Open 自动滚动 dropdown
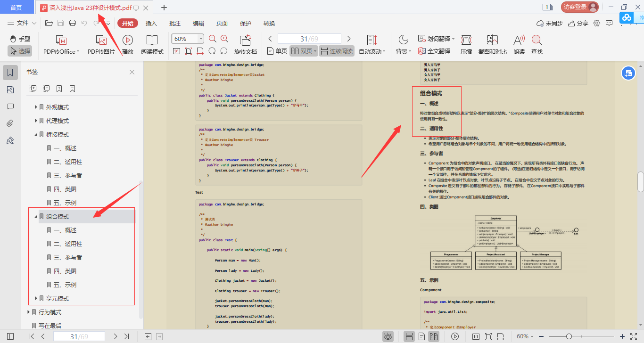Image resolution: width=644 pixels, height=343 pixels. (372, 45)
